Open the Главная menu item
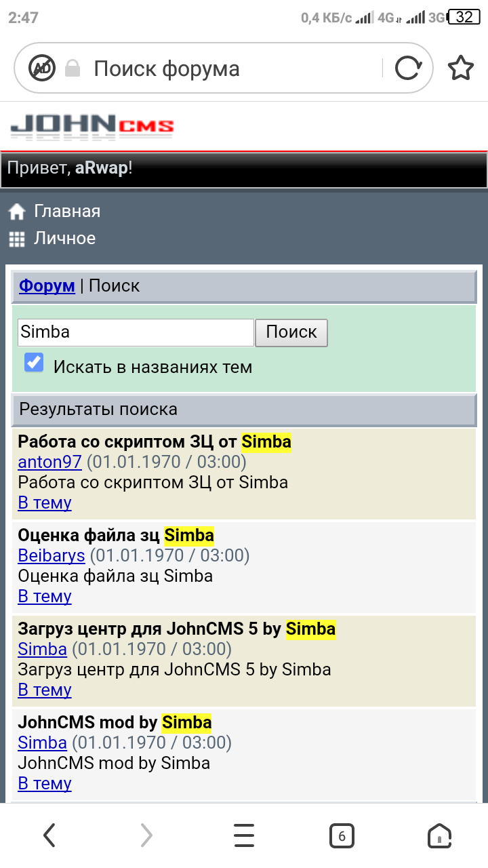The image size is (488, 868). pyautogui.click(x=67, y=211)
